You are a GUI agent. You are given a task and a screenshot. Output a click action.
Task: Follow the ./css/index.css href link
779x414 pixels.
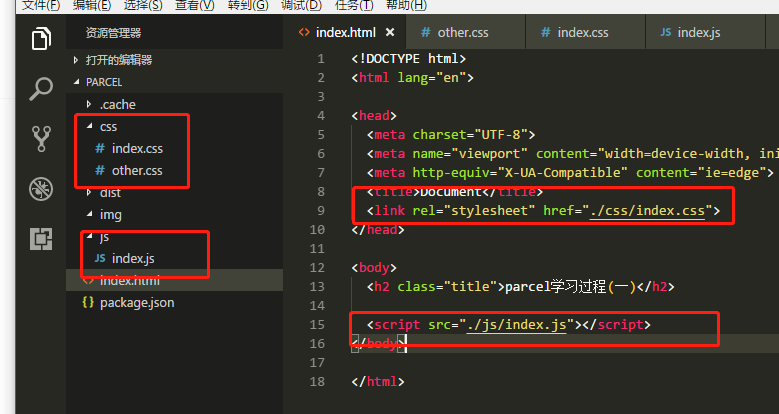click(x=647, y=211)
